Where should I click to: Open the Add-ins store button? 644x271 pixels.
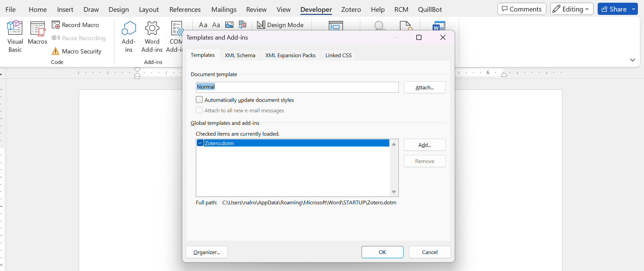click(x=129, y=36)
